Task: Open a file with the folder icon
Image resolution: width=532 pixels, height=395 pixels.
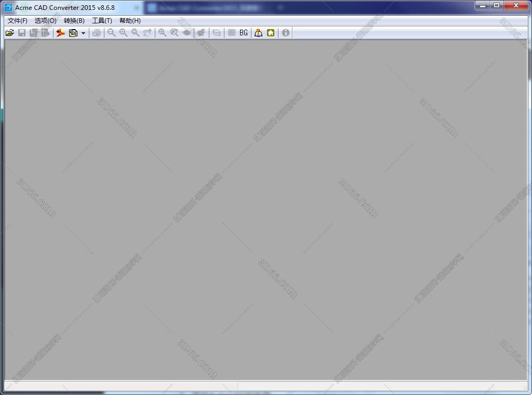Action: (10, 33)
